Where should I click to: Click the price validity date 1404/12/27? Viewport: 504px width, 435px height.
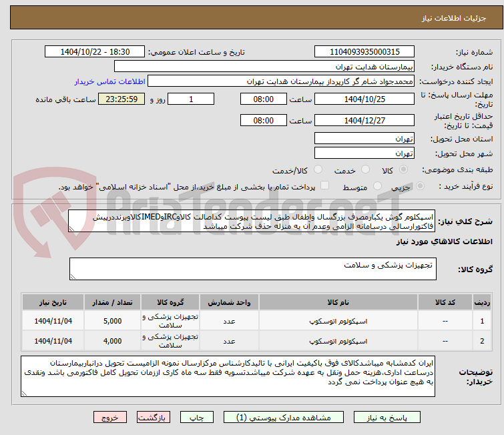(x=364, y=121)
